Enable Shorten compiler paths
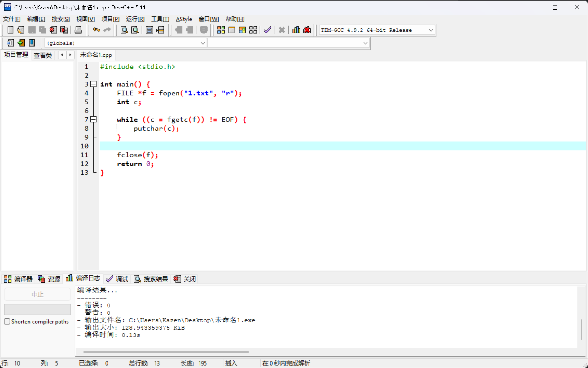Image resolution: width=588 pixels, height=368 pixels. [x=7, y=322]
